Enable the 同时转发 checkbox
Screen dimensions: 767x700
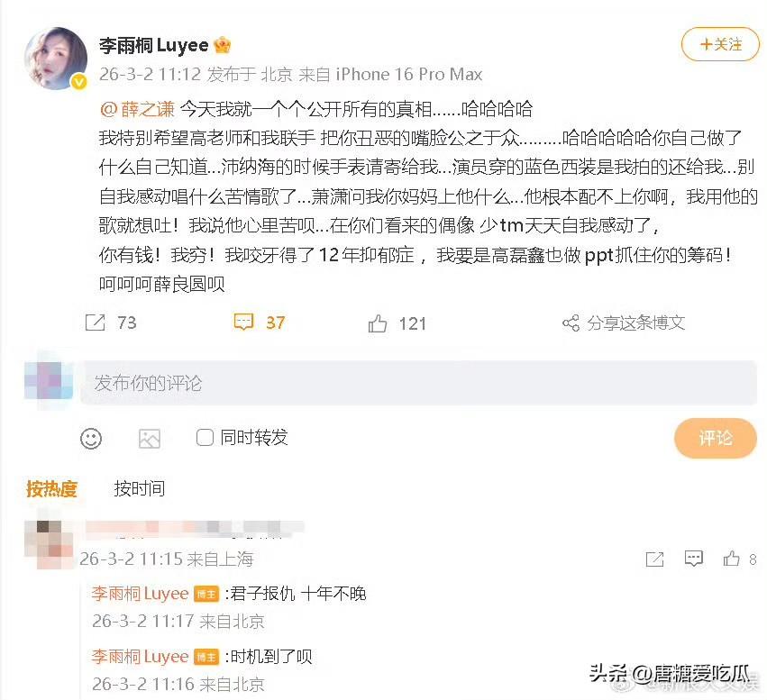tap(205, 437)
